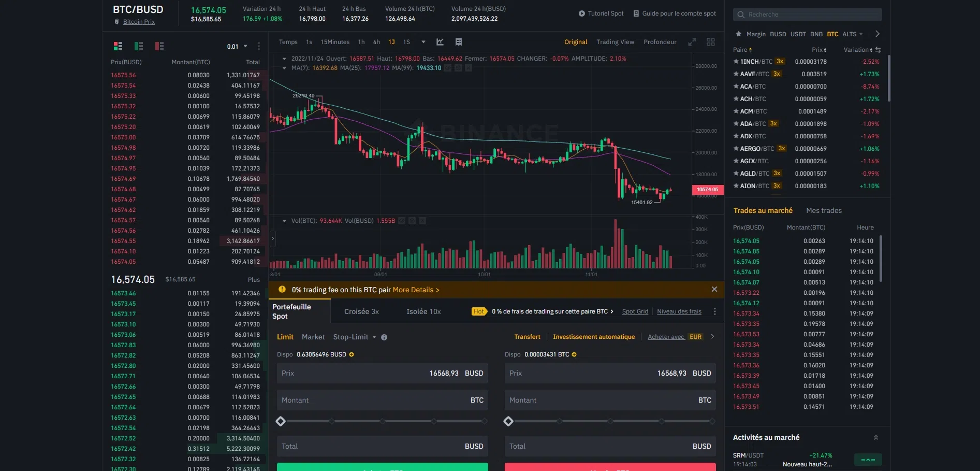Collapse the candle data info row

click(x=284, y=59)
